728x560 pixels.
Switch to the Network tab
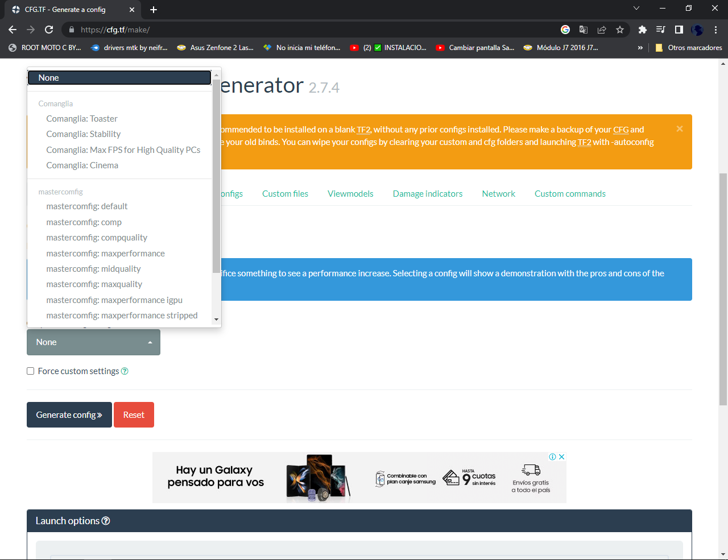coord(499,194)
